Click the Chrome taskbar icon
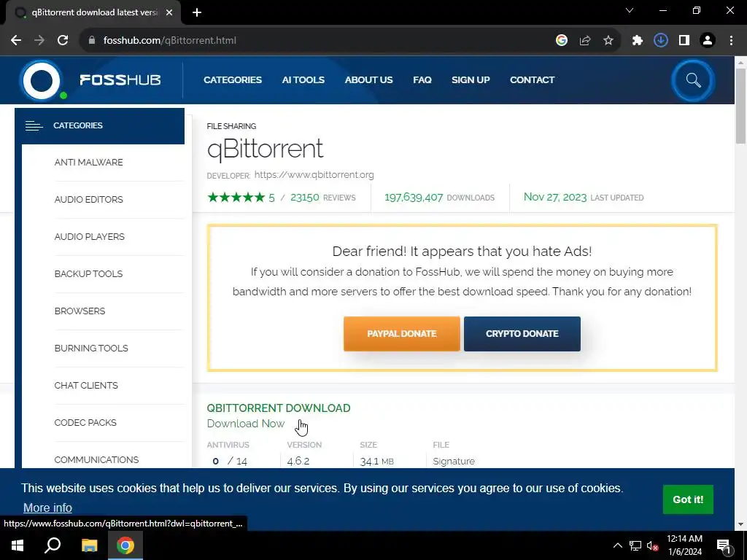 click(x=125, y=545)
